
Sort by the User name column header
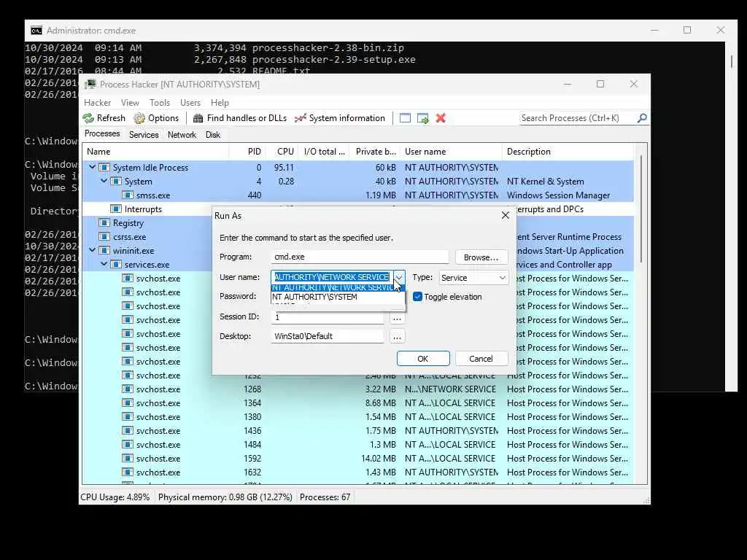point(425,152)
